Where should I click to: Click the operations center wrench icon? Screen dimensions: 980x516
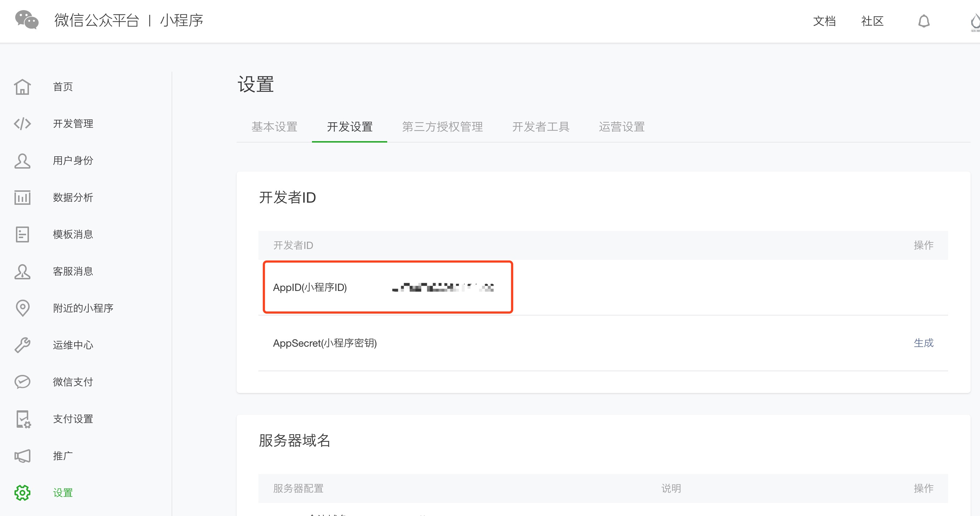(22, 345)
